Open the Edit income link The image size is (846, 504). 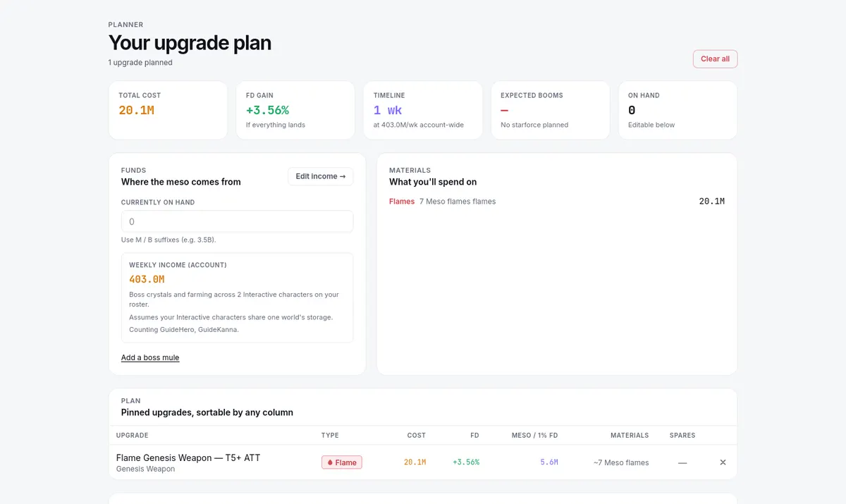pos(321,176)
